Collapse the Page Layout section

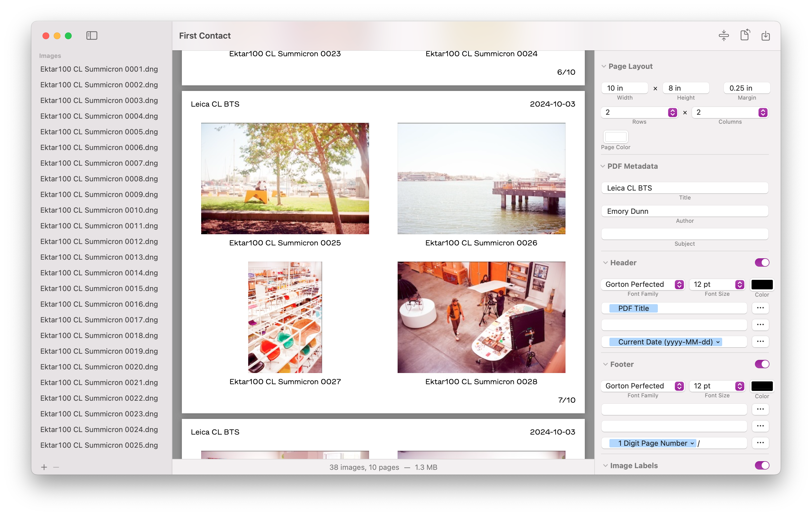(604, 66)
